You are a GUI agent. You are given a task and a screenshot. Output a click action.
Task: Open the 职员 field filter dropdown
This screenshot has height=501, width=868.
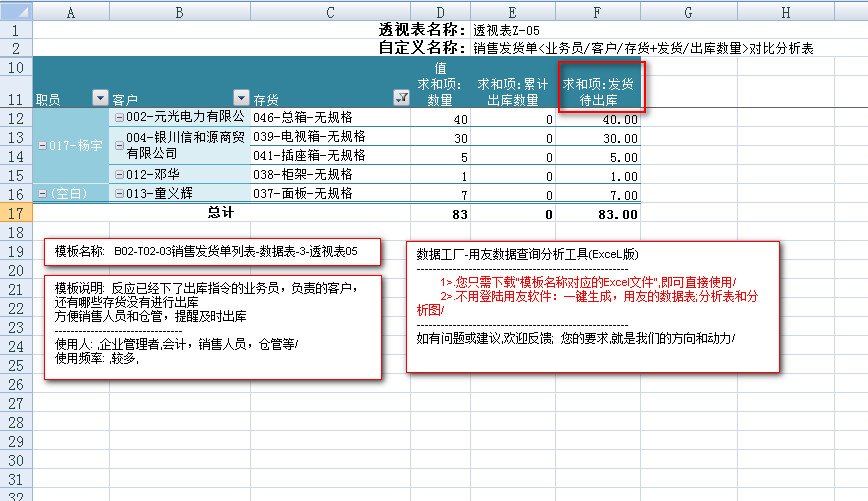coord(99,98)
